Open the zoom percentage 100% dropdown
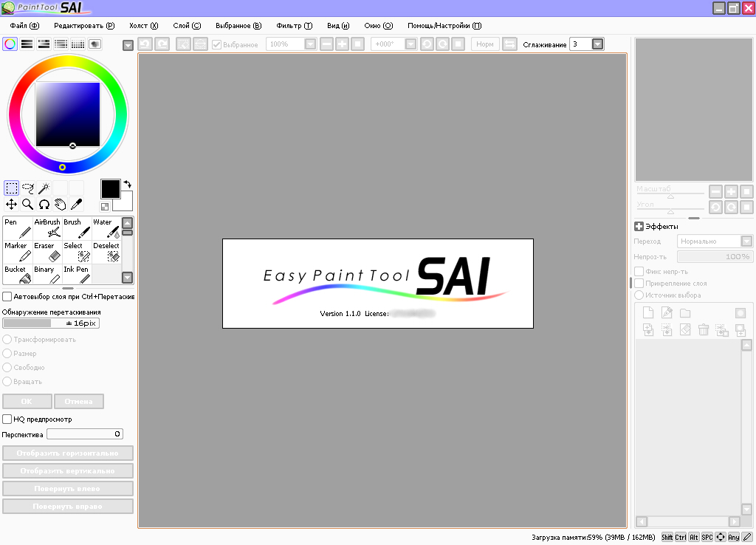756x545 pixels. pos(310,44)
